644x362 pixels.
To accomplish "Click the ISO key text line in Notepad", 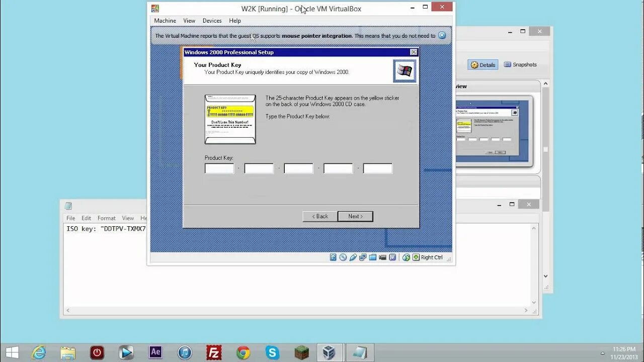I will click(x=106, y=229).
